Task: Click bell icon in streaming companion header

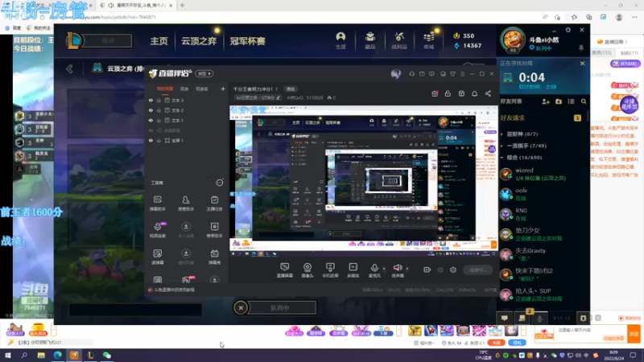Action: click(474, 94)
